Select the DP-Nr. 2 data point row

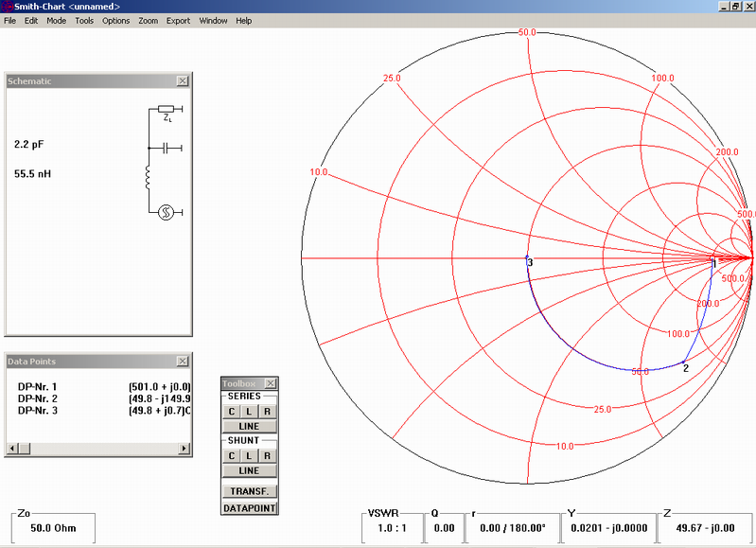(x=104, y=398)
